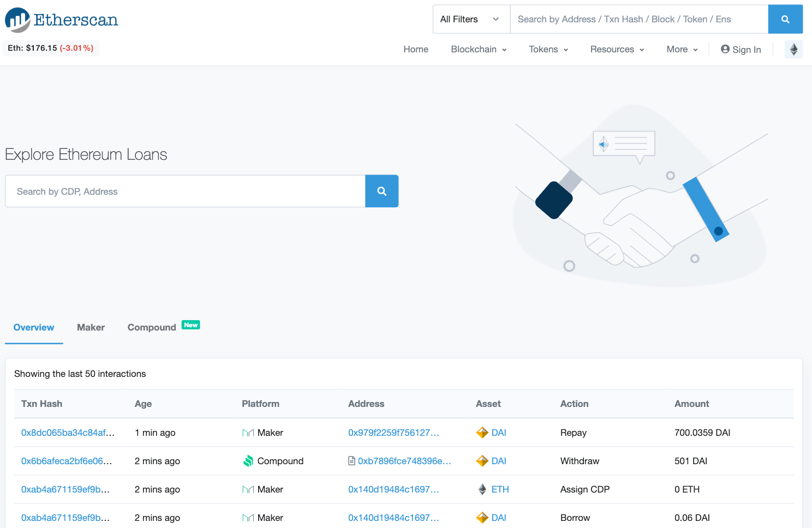
Task: Click the 501 DAI amount
Action: (691, 461)
